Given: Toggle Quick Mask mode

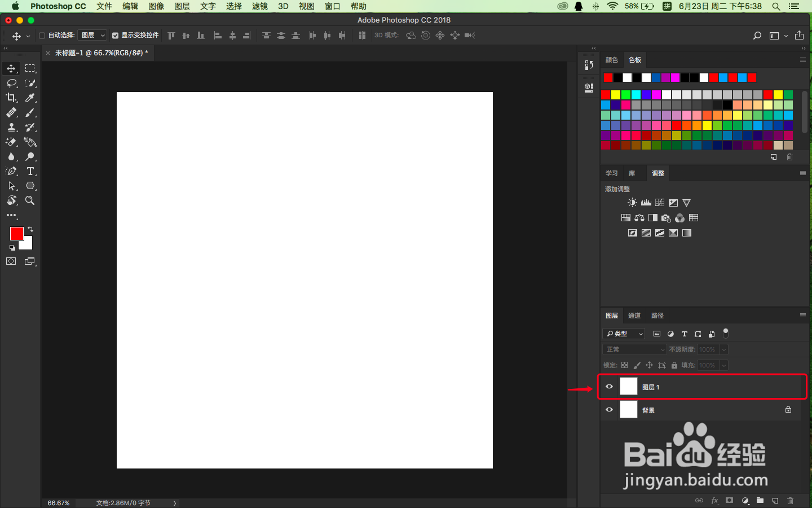Looking at the screenshot, I should (11, 261).
